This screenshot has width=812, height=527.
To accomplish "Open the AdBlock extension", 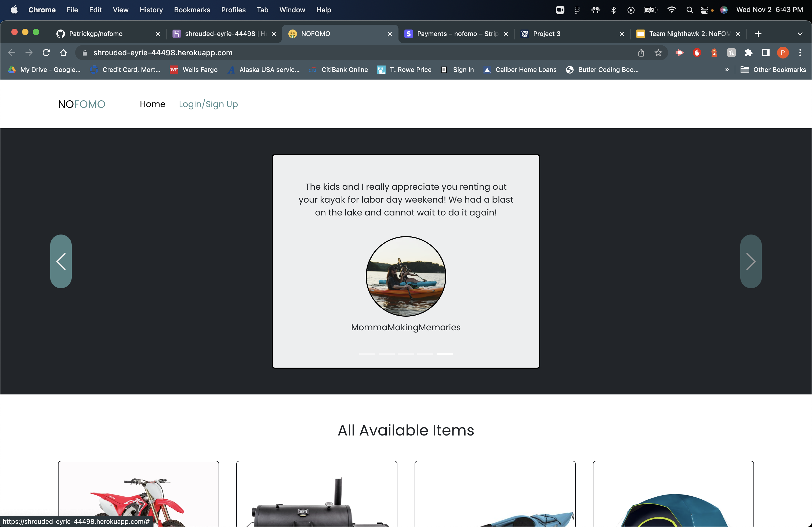I will pyautogui.click(x=697, y=53).
